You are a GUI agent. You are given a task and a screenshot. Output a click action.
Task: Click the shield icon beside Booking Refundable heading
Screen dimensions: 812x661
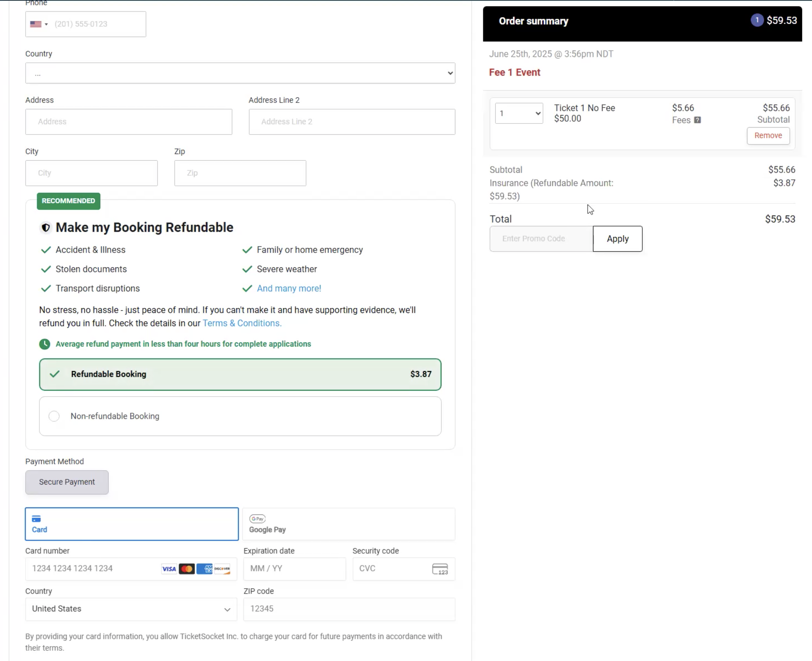(x=46, y=228)
